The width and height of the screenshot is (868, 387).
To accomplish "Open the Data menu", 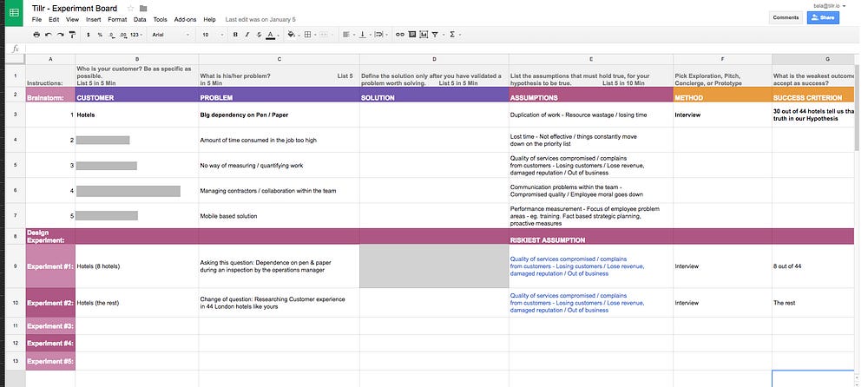I will (140, 19).
